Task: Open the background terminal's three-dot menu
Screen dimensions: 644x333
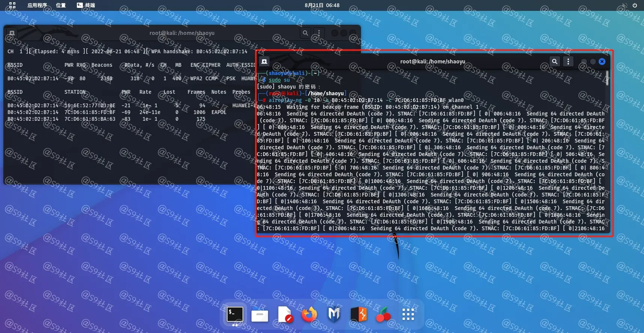Action: 319,33
